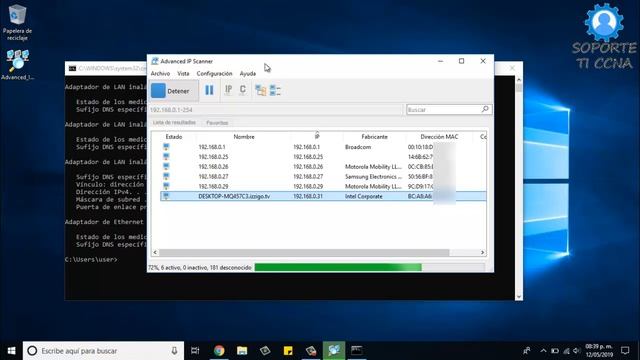Select the 192.168.0.1 Broadcom row name
Image resolution: width=640 pixels, height=360 pixels.
click(211, 147)
